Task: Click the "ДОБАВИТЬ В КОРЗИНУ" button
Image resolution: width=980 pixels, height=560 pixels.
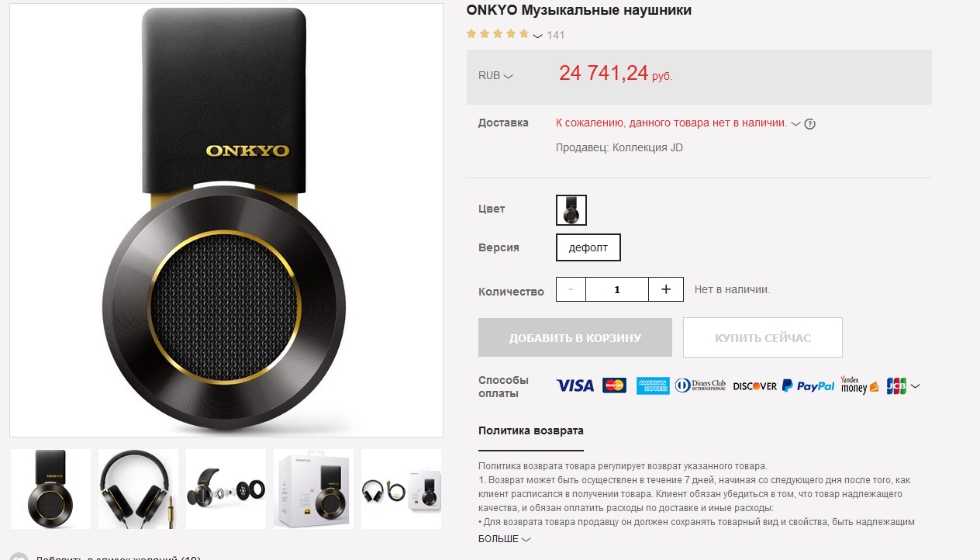Action: click(x=575, y=337)
